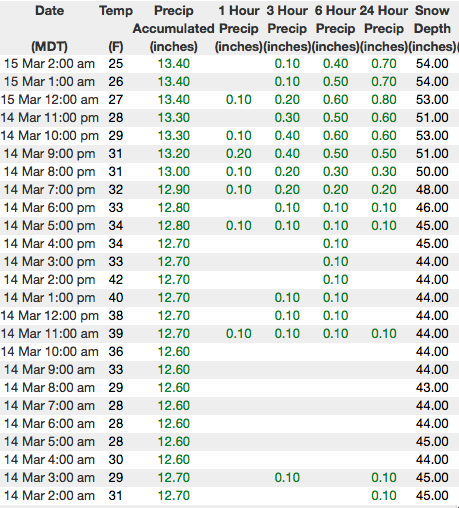Click the 24 Hour Precip header
Screen dimensions: 459x508
(384, 28)
